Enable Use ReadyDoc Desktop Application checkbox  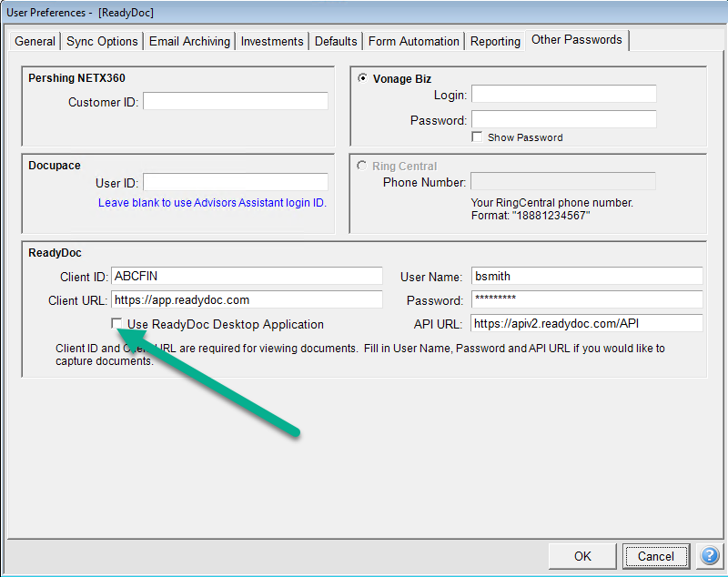click(x=116, y=324)
